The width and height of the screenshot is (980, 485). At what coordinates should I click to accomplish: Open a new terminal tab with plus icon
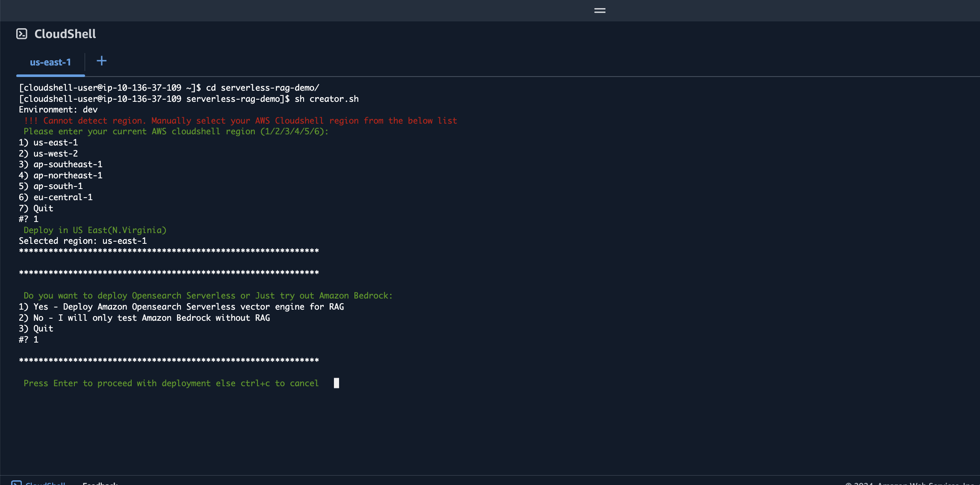[101, 61]
